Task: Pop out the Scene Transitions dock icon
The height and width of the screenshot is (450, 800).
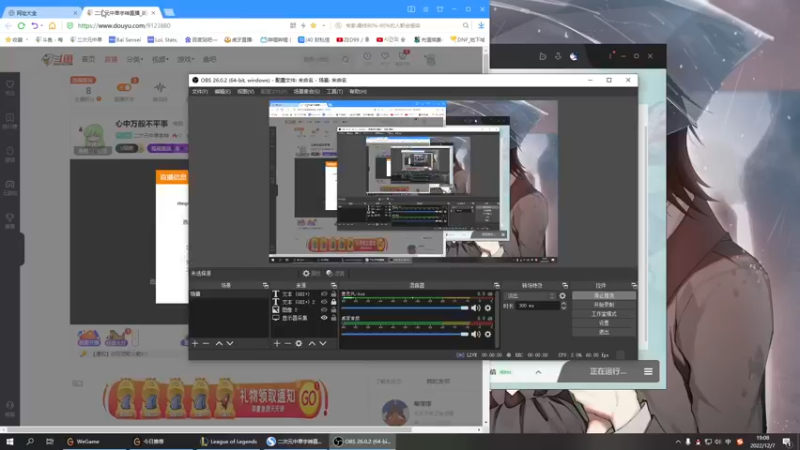Action: pos(565,285)
